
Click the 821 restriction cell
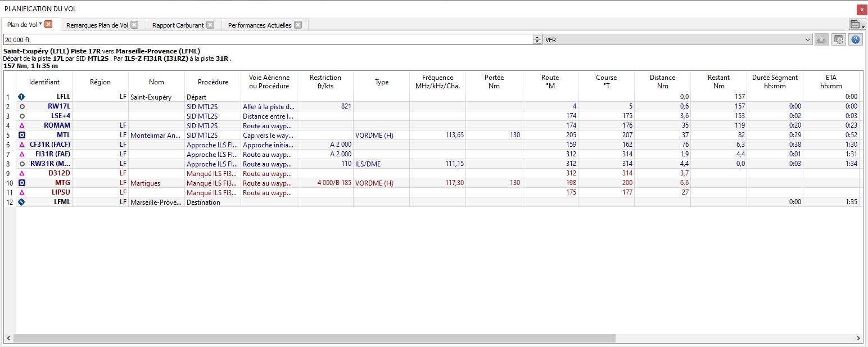(x=325, y=106)
